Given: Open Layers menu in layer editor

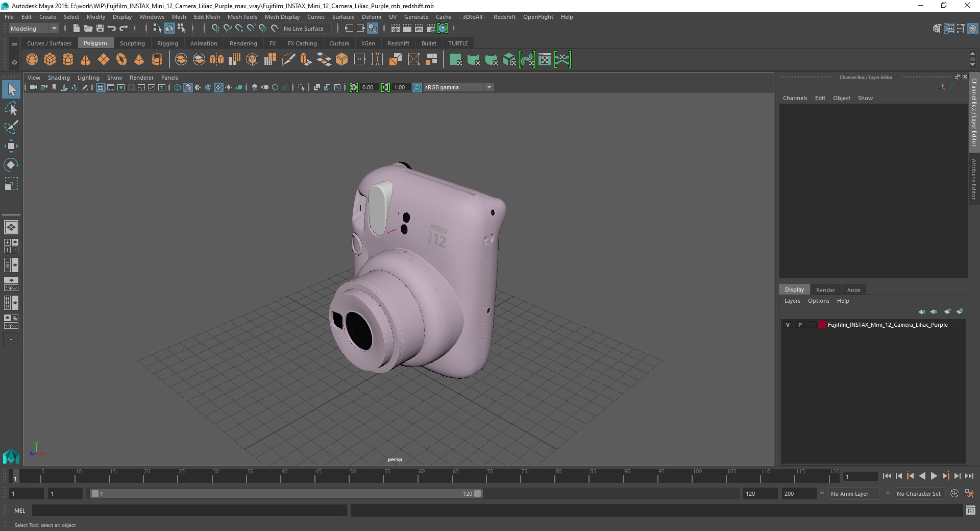Looking at the screenshot, I should pyautogui.click(x=792, y=301).
